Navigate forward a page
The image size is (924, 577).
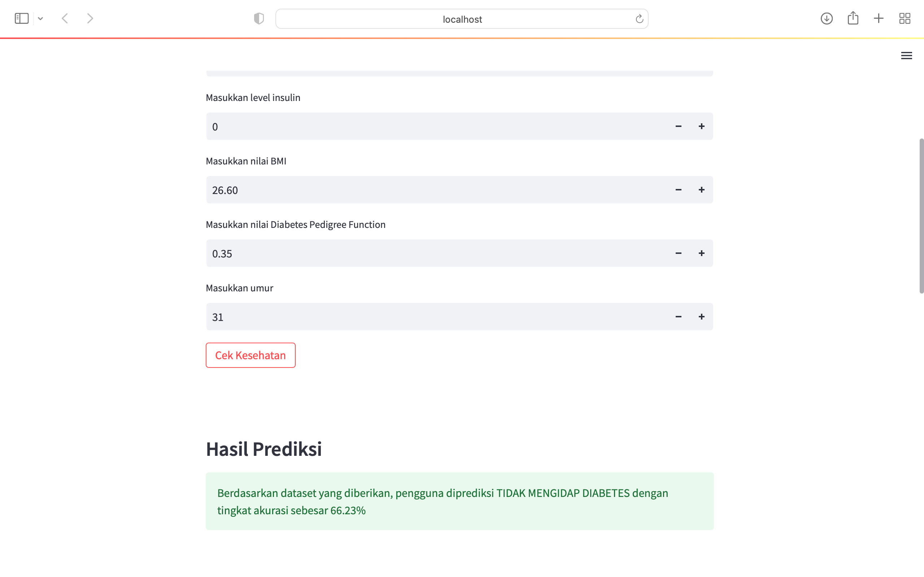(90, 18)
